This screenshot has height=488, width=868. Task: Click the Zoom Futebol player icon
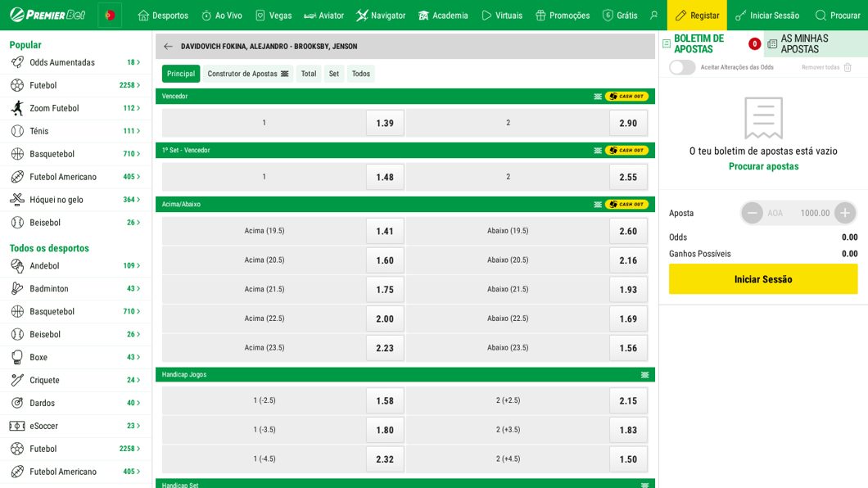[17, 108]
